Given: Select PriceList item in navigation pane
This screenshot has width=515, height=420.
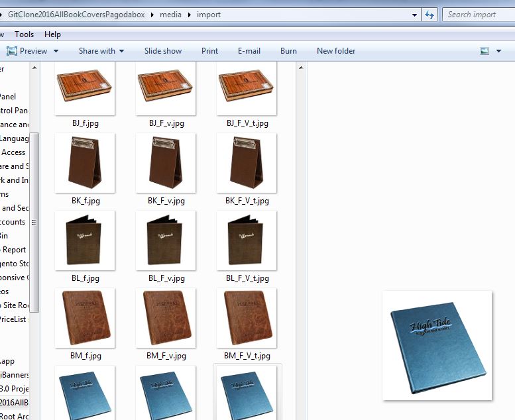Looking at the screenshot, I should pos(13,319).
